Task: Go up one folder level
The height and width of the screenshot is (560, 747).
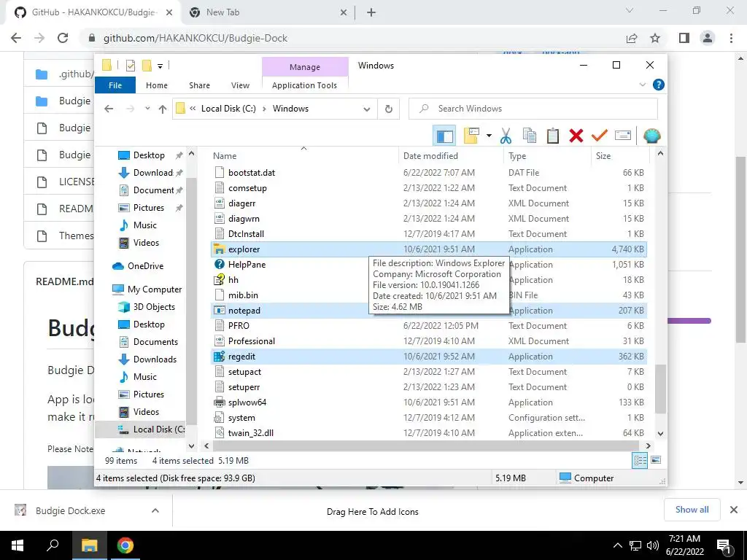Action: coord(163,109)
